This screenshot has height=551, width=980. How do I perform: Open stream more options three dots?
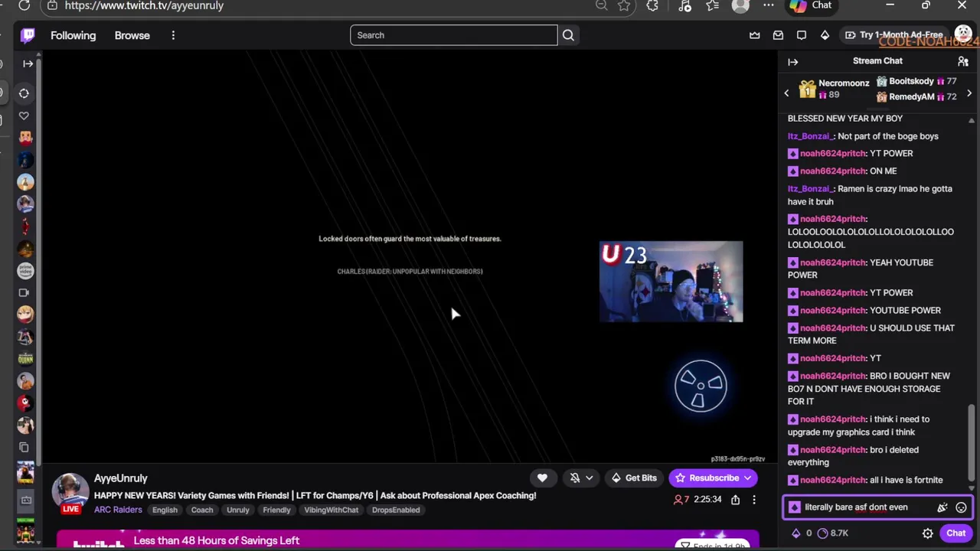point(754,500)
